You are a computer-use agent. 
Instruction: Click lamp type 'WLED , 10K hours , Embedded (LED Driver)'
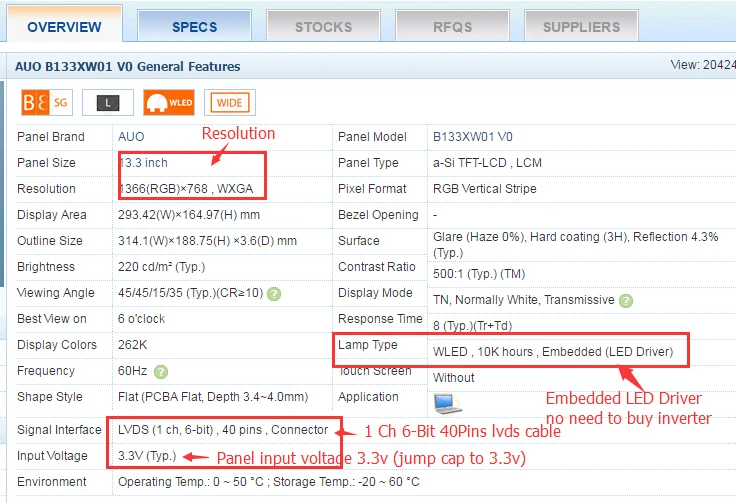[x=553, y=351]
